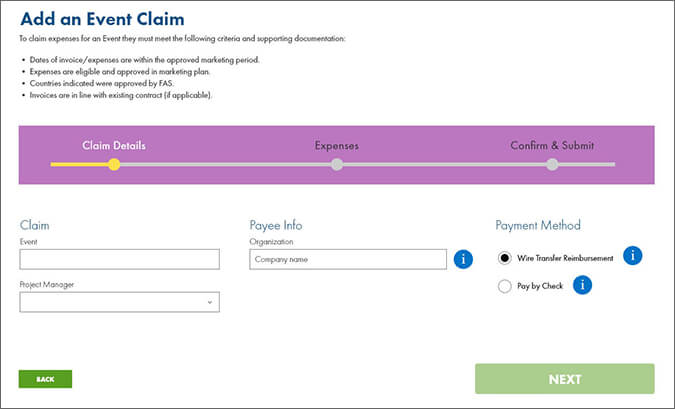Click progress track between Expenses and Confirm dots

445,164
